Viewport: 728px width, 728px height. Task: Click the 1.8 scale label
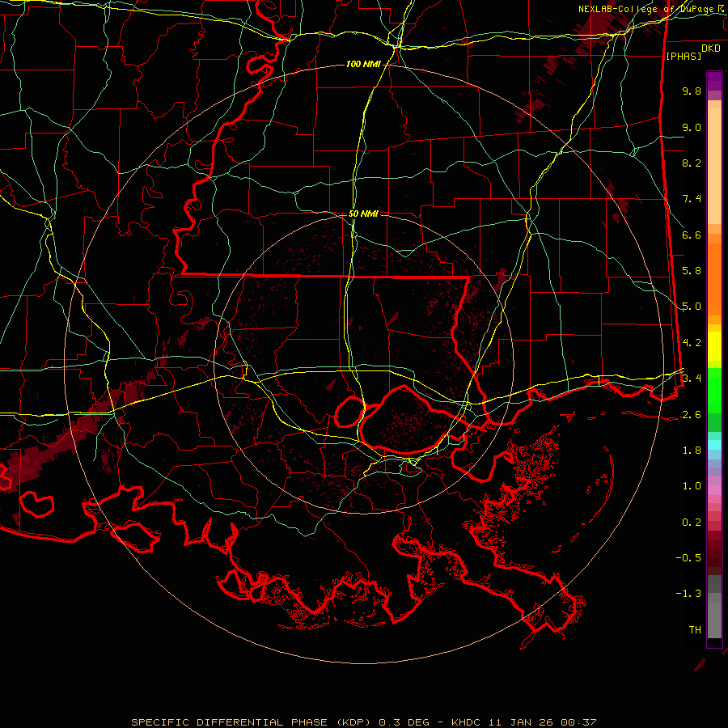click(x=692, y=451)
